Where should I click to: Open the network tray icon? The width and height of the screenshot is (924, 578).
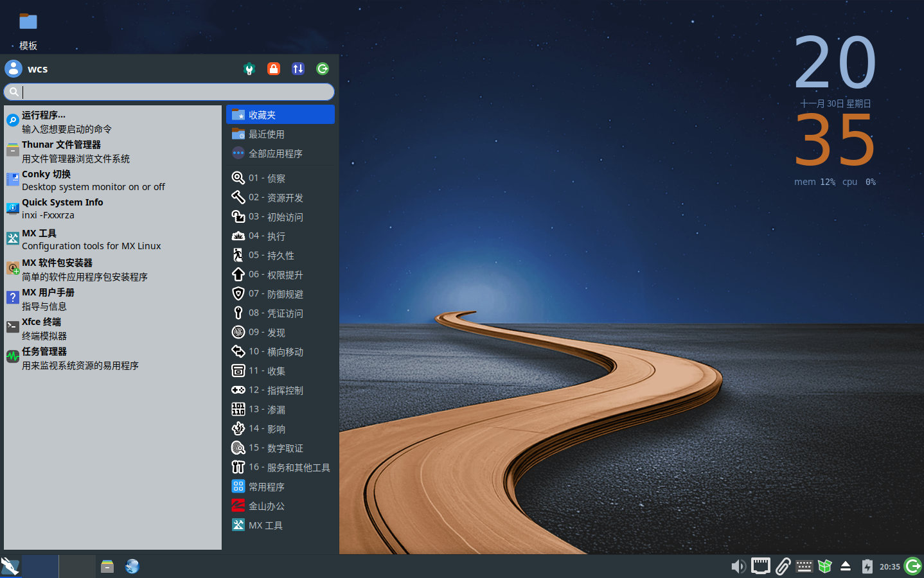click(x=761, y=566)
